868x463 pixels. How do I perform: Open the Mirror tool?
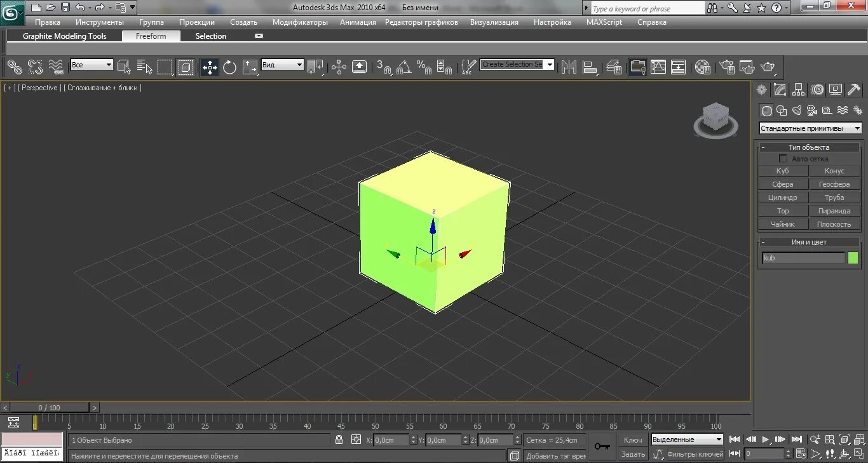click(x=569, y=67)
